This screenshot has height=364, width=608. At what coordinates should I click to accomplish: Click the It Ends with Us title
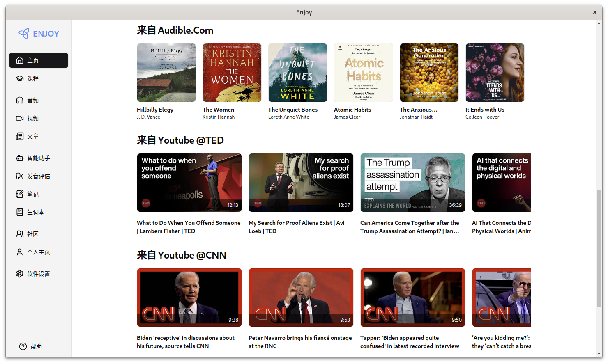click(485, 110)
